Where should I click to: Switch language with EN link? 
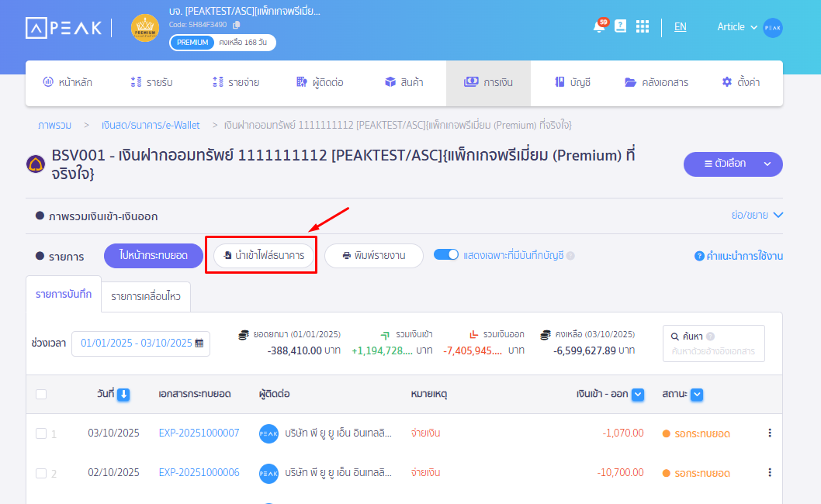680,26
